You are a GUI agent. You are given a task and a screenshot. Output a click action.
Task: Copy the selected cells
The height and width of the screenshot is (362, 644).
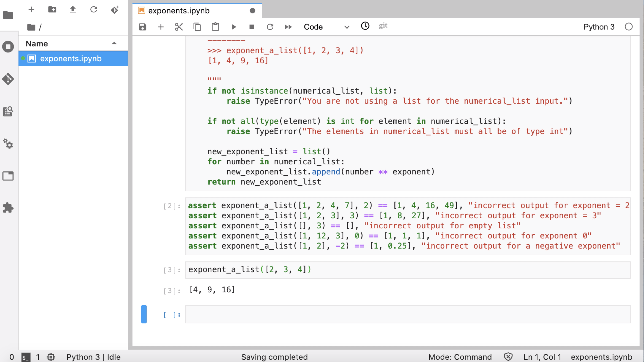tap(197, 27)
